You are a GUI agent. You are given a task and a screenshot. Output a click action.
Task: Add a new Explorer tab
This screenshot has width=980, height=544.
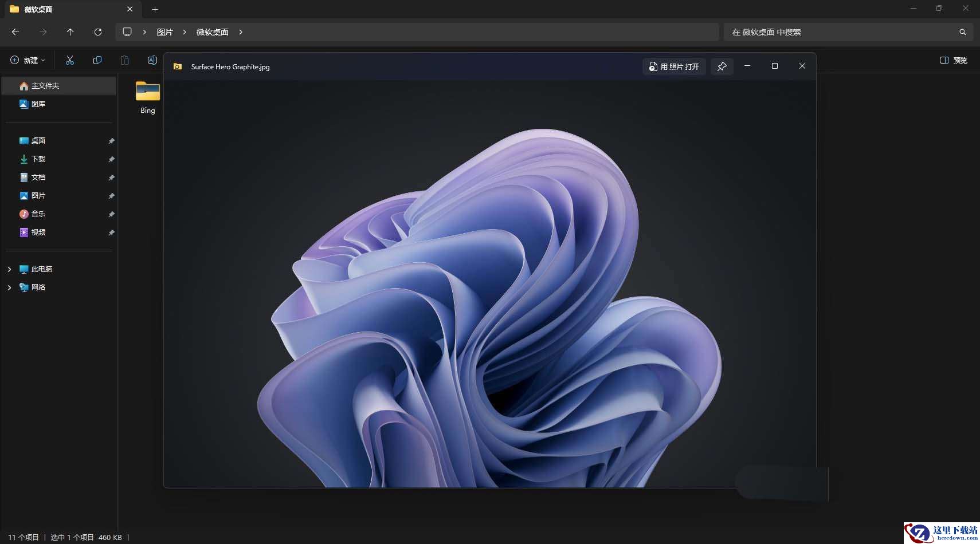155,9
